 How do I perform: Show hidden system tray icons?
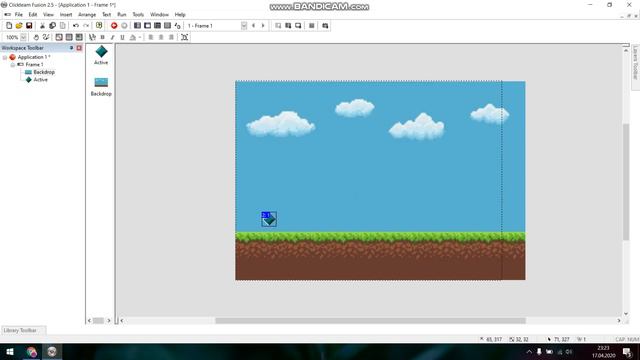(529, 351)
